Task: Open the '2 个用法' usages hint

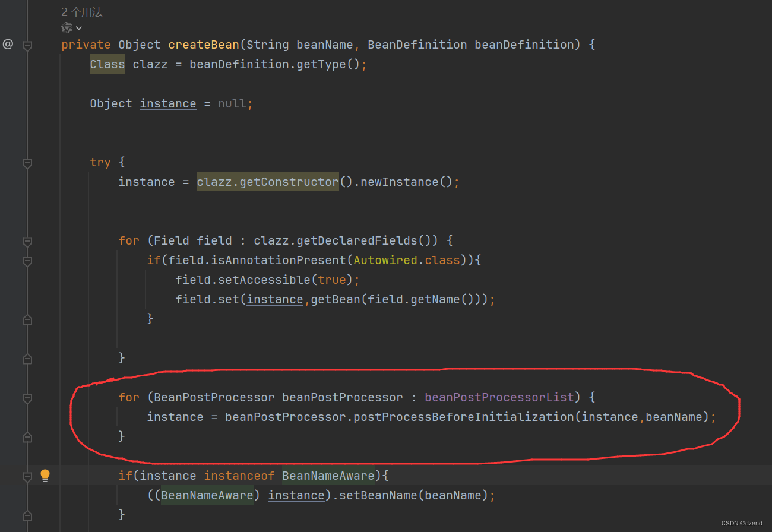Action: click(82, 12)
